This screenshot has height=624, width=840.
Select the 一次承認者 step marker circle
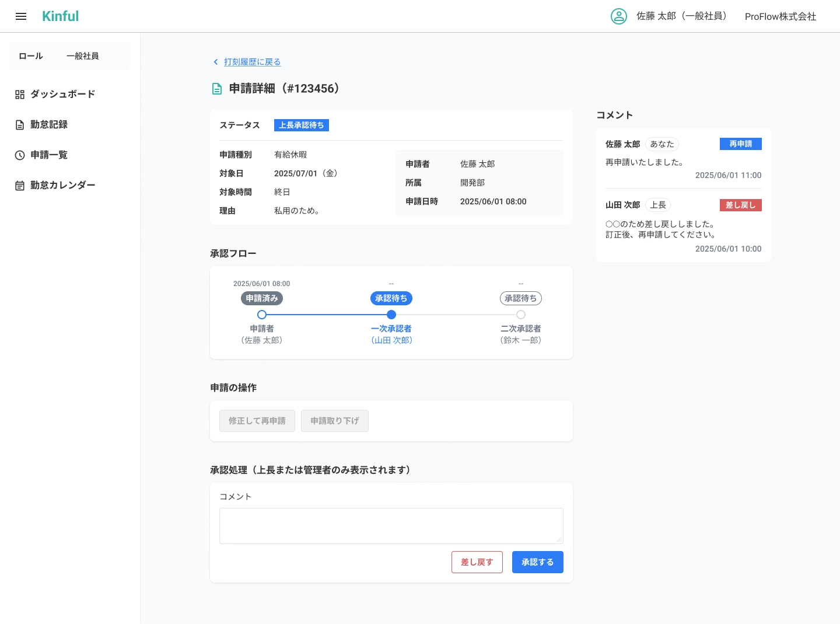pos(391,315)
